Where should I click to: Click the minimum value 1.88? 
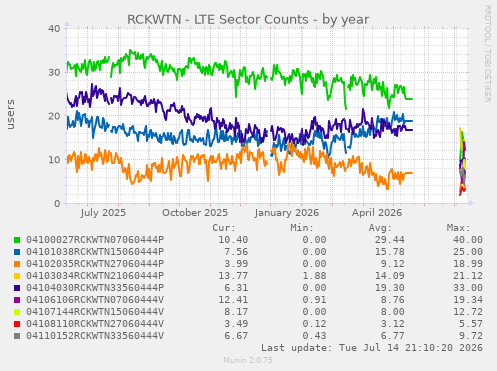tap(315, 276)
